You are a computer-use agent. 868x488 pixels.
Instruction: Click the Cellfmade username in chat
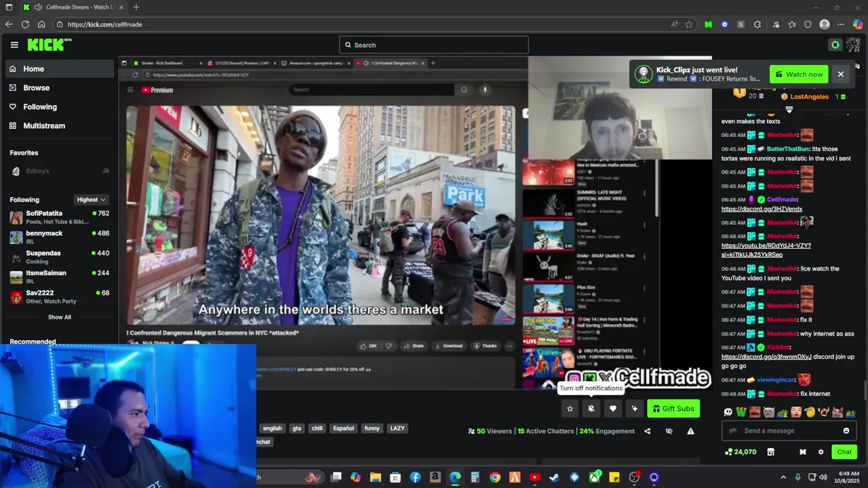pyautogui.click(x=782, y=199)
